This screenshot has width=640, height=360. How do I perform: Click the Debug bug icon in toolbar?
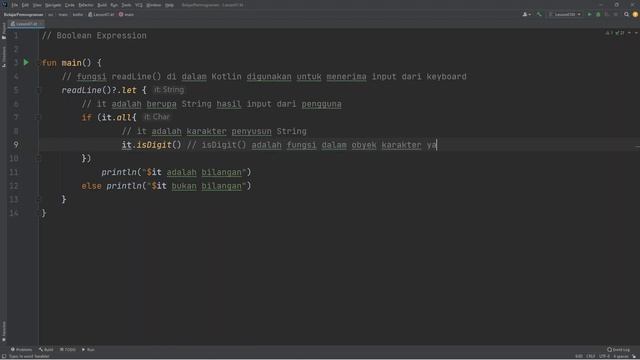click(598, 15)
